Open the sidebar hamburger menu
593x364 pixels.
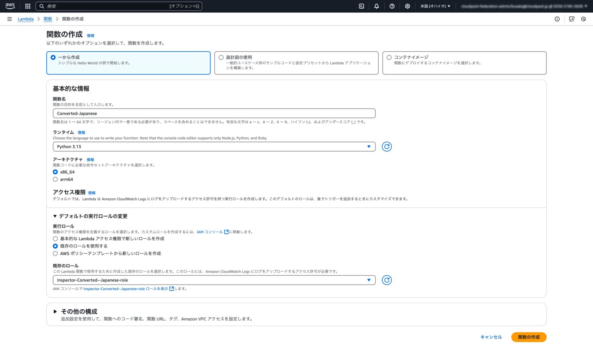10,19
